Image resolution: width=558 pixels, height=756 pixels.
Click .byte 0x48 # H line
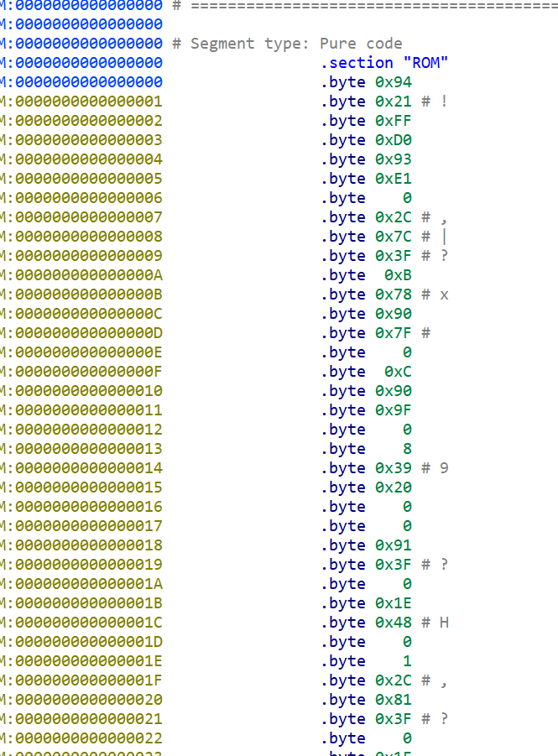click(384, 622)
